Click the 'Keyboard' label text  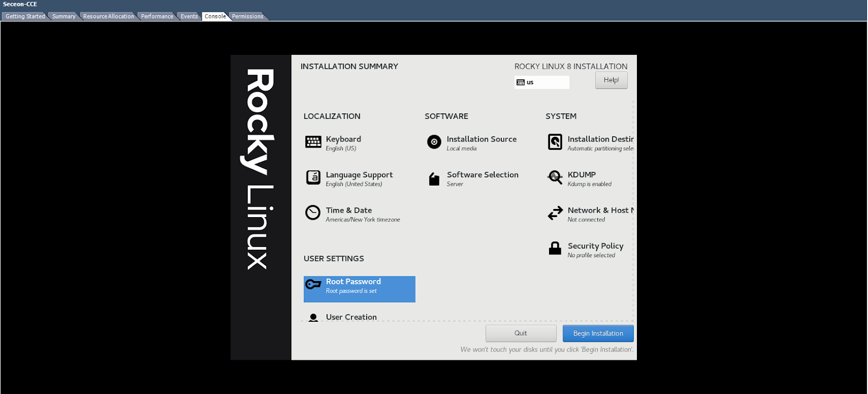343,139
